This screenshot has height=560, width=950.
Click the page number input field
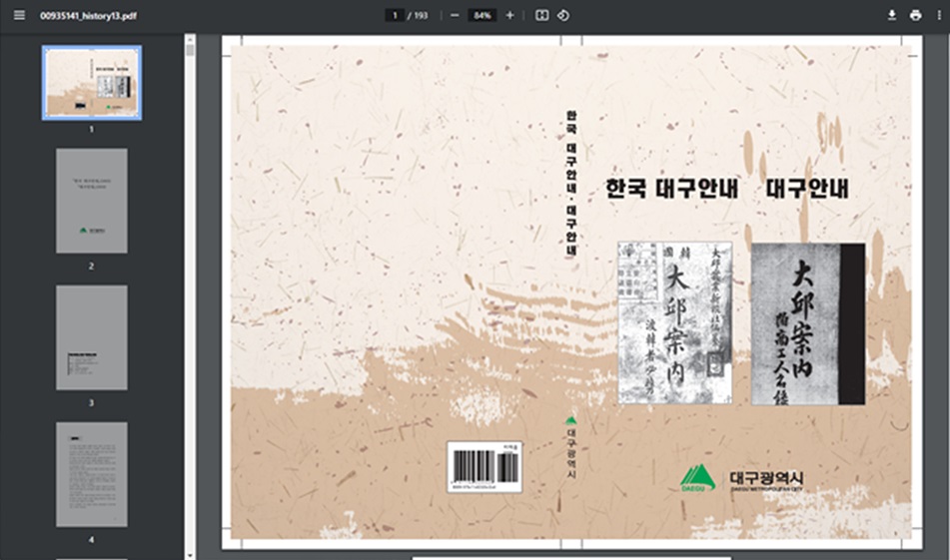(396, 16)
